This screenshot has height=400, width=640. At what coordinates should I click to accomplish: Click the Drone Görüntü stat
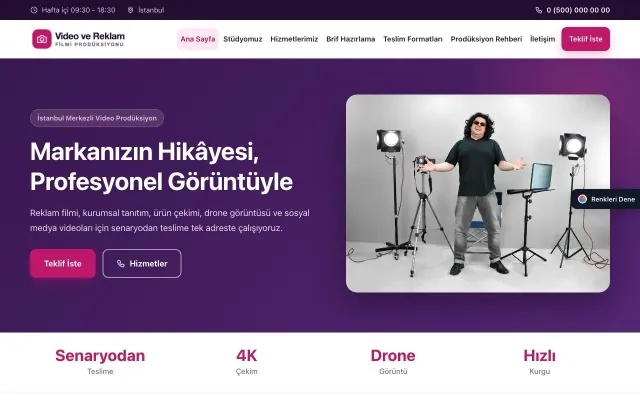pos(393,361)
